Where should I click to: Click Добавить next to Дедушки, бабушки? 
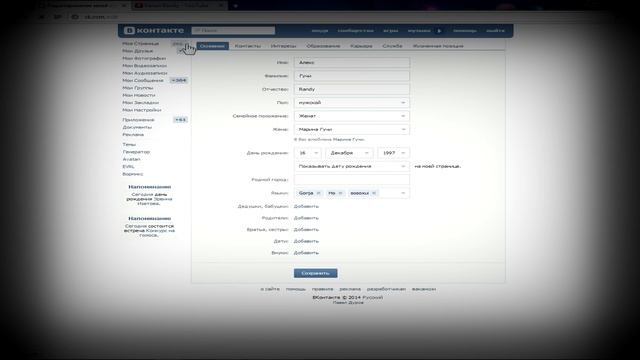pyautogui.click(x=306, y=206)
